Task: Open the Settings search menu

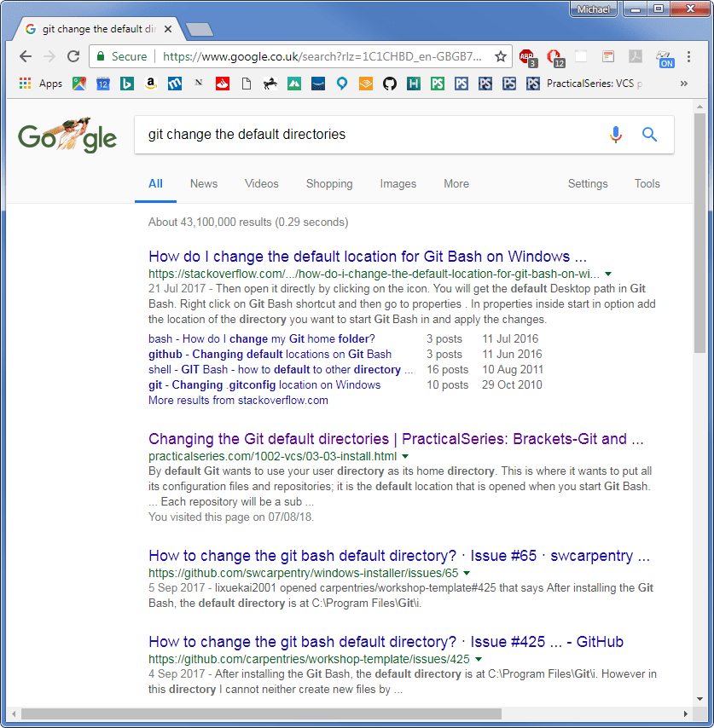Action: [588, 184]
